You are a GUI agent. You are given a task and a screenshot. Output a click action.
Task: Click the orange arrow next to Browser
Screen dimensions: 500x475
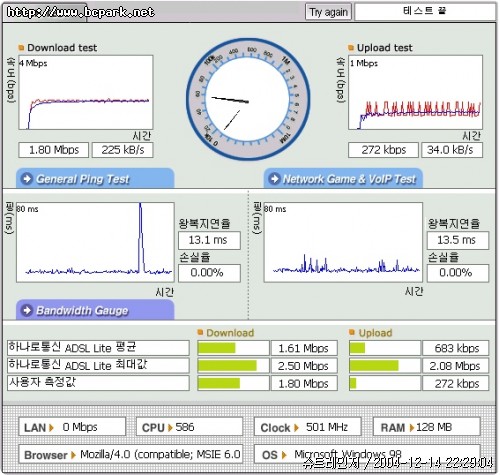click(73, 455)
